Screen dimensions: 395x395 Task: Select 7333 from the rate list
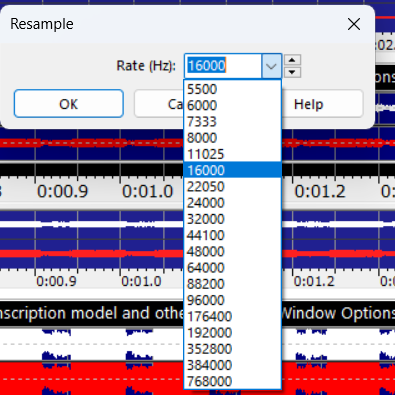(x=232, y=121)
